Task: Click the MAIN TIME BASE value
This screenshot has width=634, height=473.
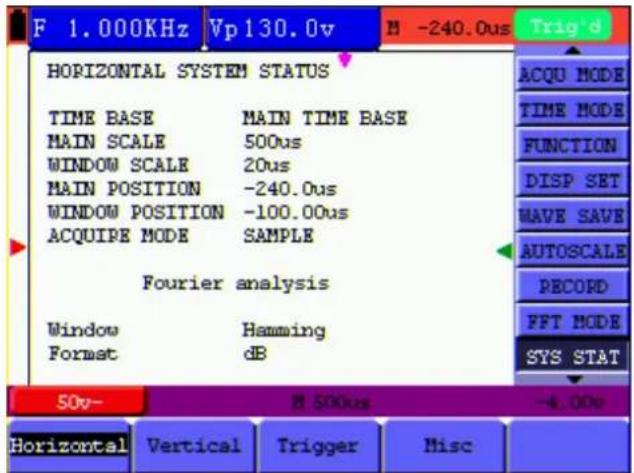Action: tap(325, 118)
